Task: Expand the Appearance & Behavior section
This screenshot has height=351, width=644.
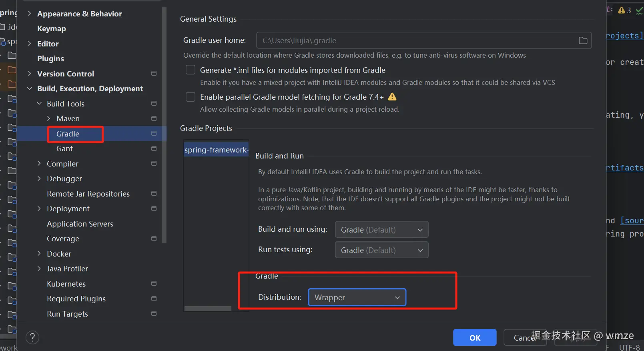Action: (x=29, y=14)
